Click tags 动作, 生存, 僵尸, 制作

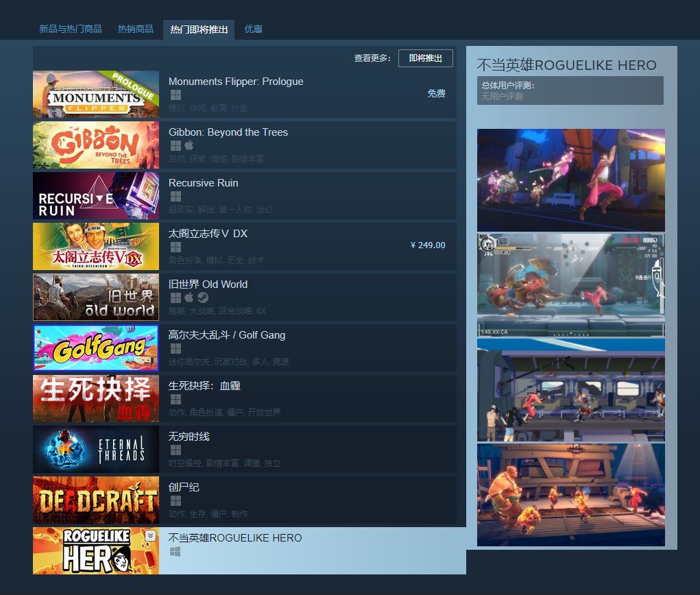pyautogui.click(x=208, y=513)
